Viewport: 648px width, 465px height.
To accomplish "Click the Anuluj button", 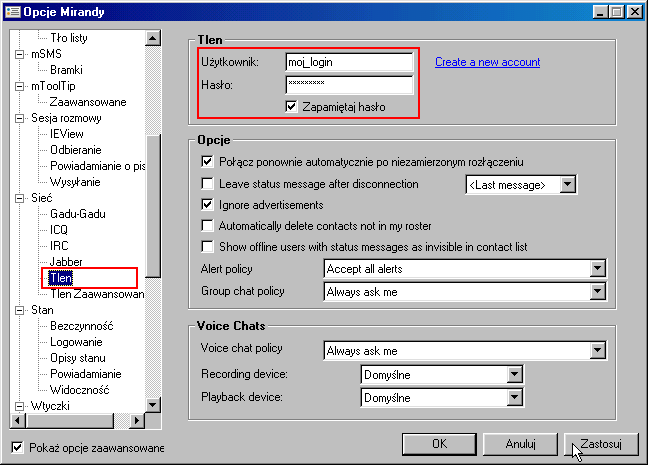I will click(520, 443).
